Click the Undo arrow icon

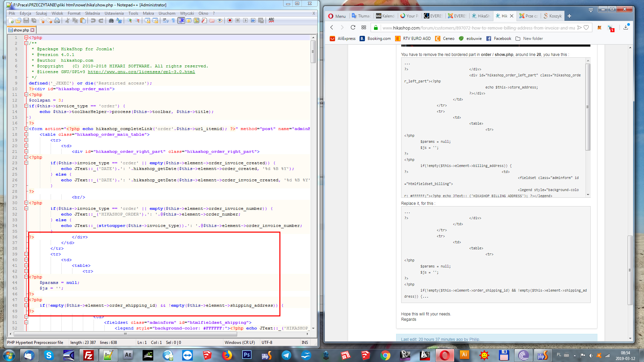[93, 20]
